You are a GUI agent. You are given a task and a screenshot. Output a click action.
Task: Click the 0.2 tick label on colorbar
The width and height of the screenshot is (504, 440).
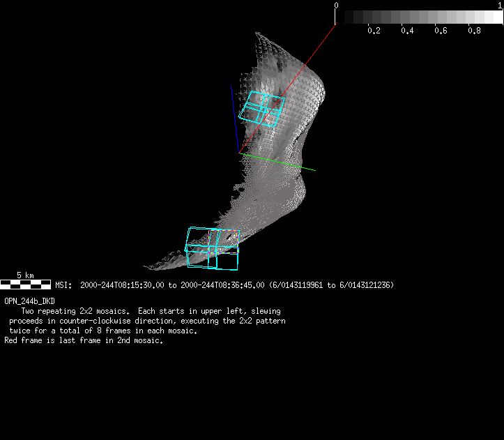[374, 31]
